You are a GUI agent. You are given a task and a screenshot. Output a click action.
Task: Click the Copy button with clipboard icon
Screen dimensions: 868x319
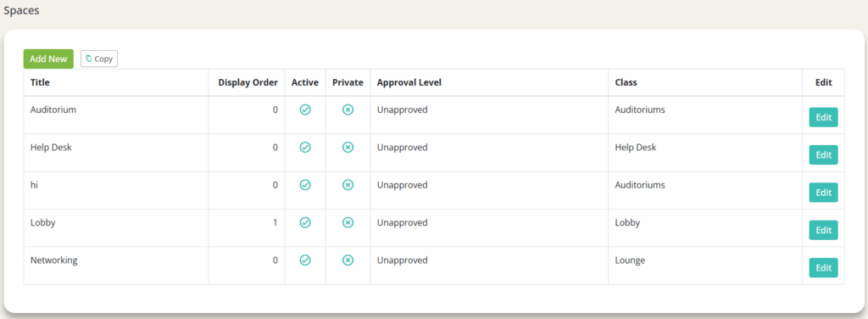99,59
